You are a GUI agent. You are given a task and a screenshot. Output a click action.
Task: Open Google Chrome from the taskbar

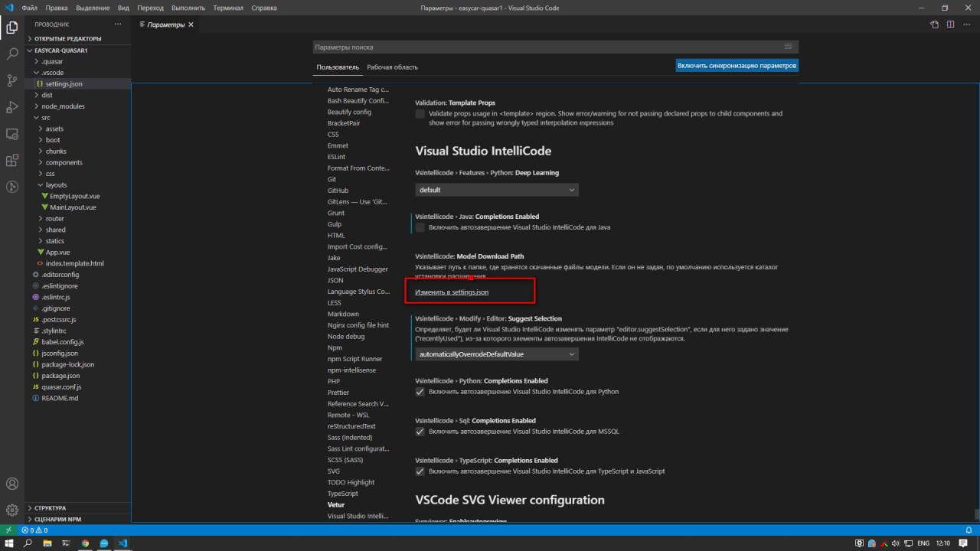coord(85,543)
